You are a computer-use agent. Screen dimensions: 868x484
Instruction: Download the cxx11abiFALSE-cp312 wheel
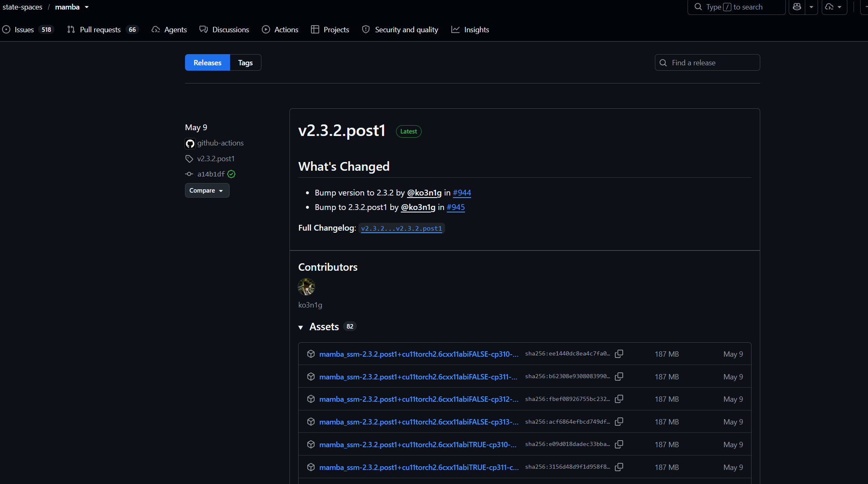[419, 399]
